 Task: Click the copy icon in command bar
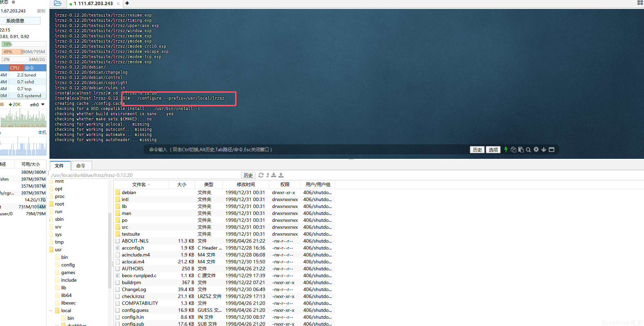coord(513,150)
